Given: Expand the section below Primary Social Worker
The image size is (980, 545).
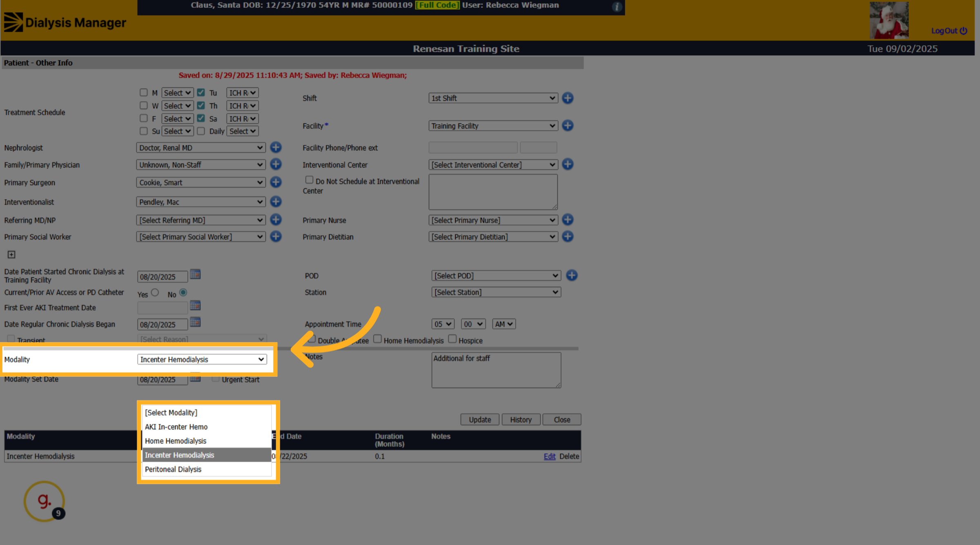Looking at the screenshot, I should tap(11, 255).
